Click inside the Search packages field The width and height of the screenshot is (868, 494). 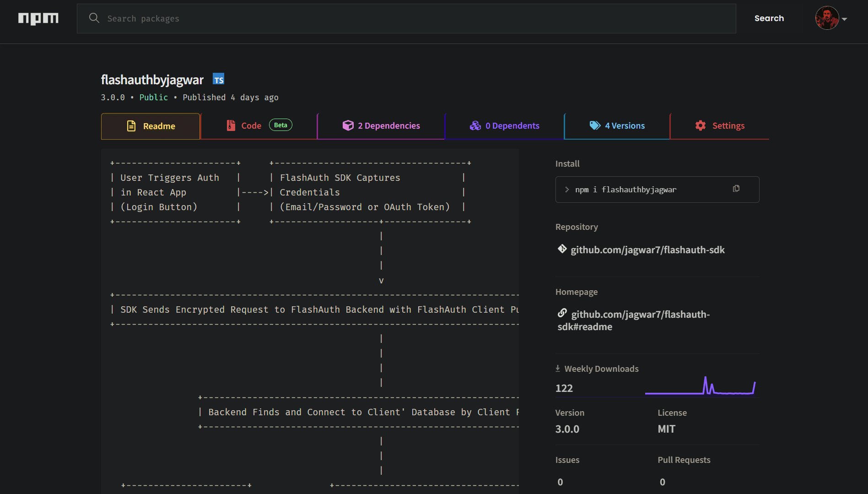pos(320,18)
